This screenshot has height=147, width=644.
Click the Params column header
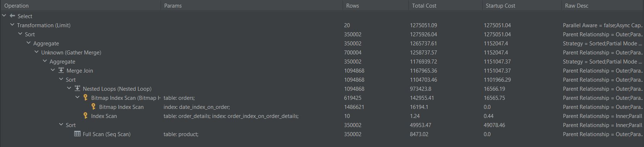point(173,6)
